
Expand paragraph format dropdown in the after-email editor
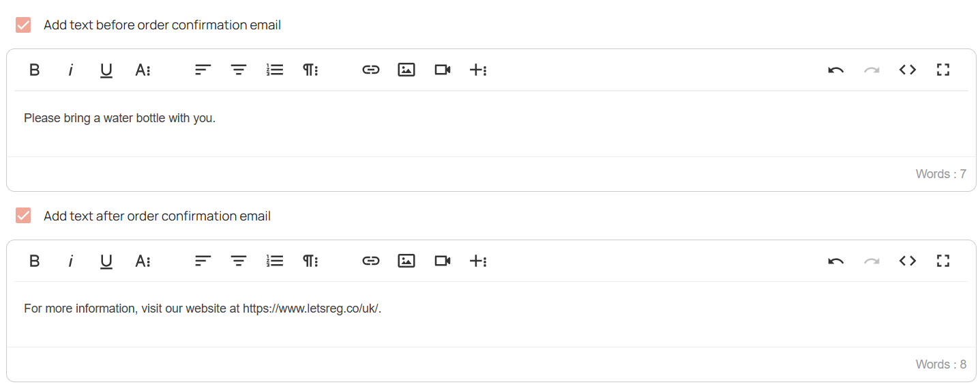[x=310, y=261]
